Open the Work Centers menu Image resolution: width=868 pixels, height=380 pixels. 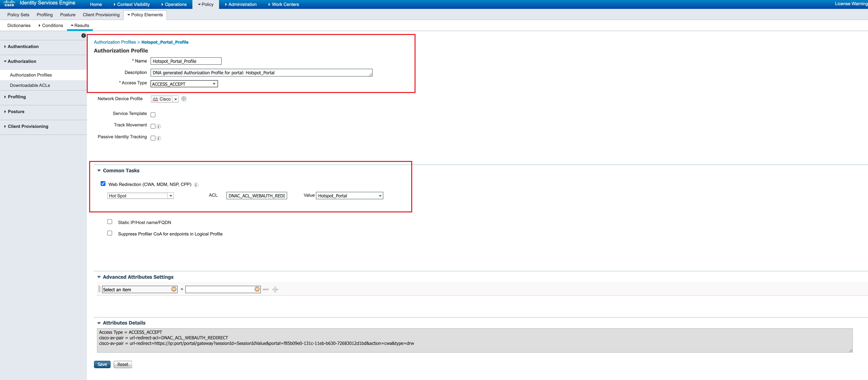tap(284, 4)
